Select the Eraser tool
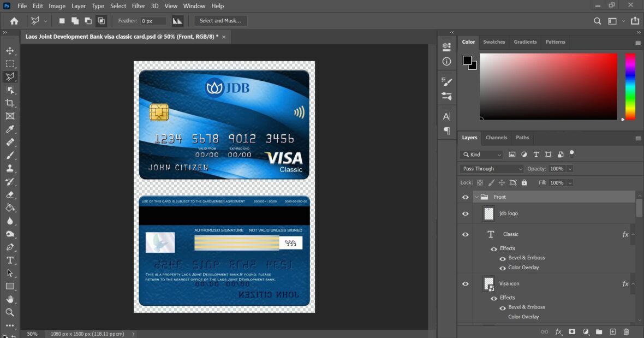Image resolution: width=644 pixels, height=338 pixels. tap(10, 195)
